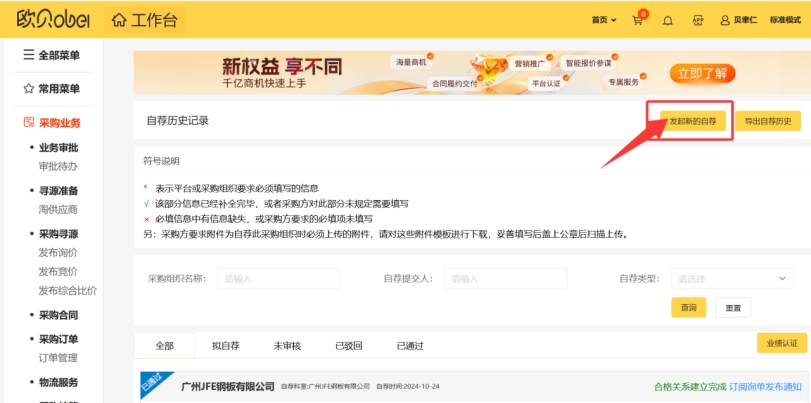Open the shopping cart icon
This screenshot has width=811, height=403.
coord(637,21)
